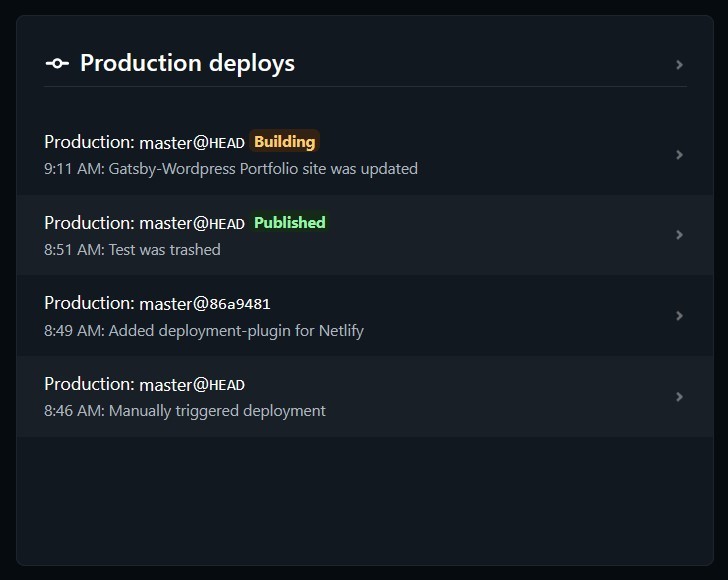Click the 8:46 AM deploy timestamp

(x=72, y=411)
